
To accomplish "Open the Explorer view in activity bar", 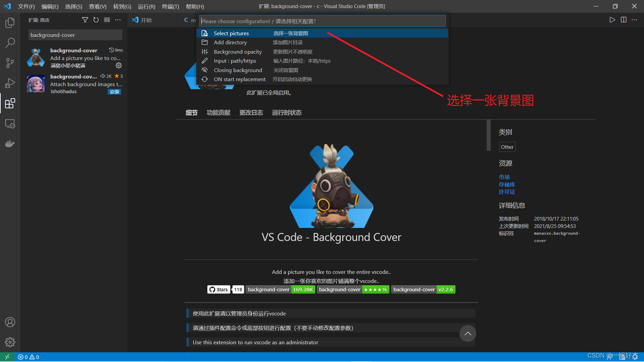I will click(10, 23).
